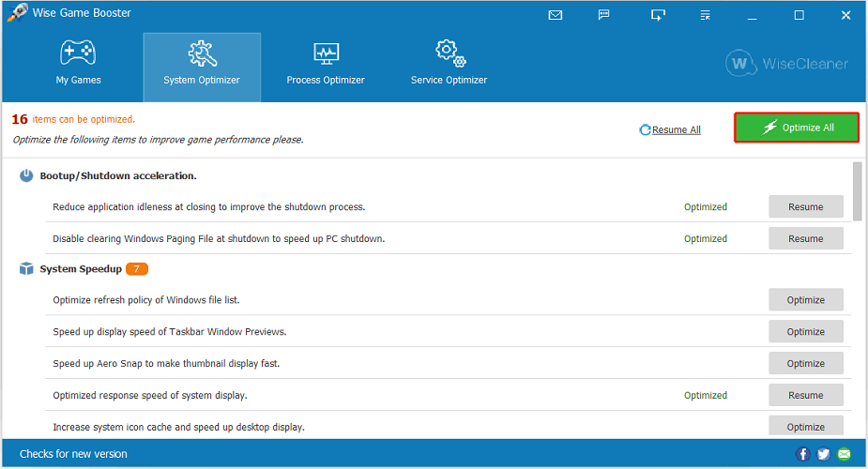Viewport: 868px width, 469px height.
Task: Switch to System Optimizer tab
Action: click(202, 68)
